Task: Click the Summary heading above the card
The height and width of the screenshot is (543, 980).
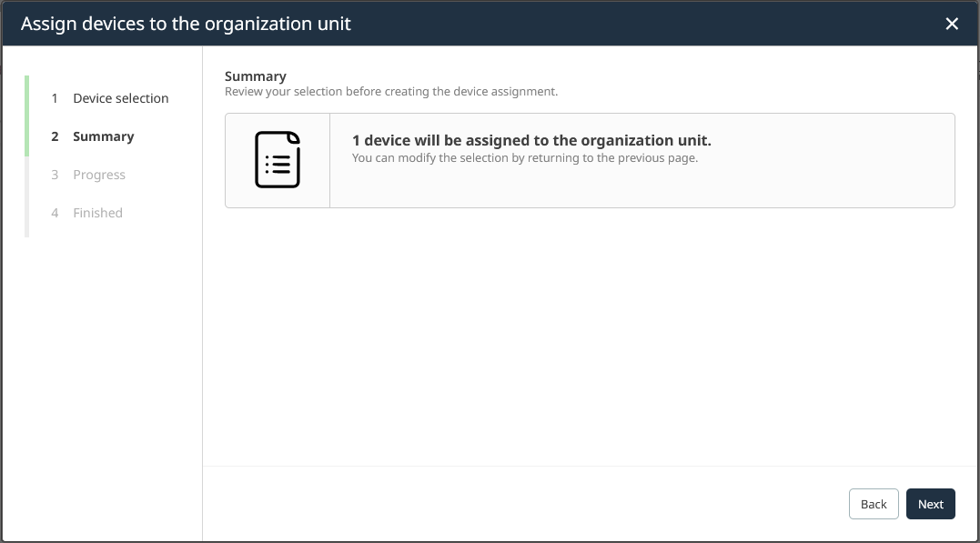Action: (256, 75)
